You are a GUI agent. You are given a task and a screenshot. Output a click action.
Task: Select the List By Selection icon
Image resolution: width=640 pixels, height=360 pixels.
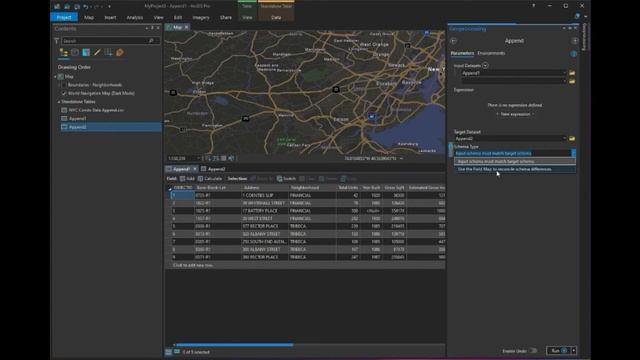click(86, 52)
